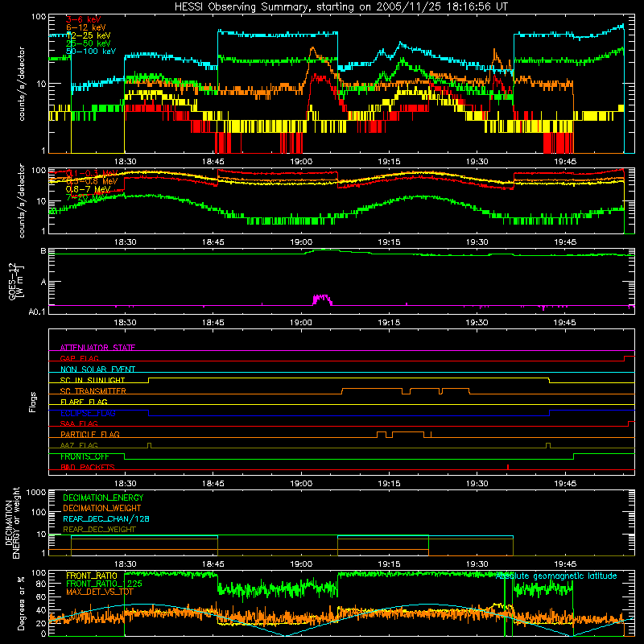The height and width of the screenshot is (644, 644).
Task: Click the DECIMATION_WEIGHT legend label
Action: [x=102, y=508]
